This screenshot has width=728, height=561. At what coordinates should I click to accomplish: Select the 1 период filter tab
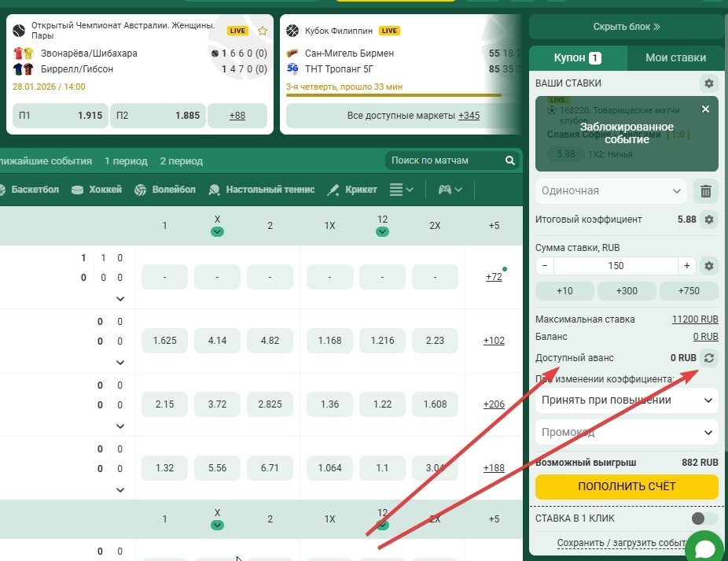click(x=126, y=161)
